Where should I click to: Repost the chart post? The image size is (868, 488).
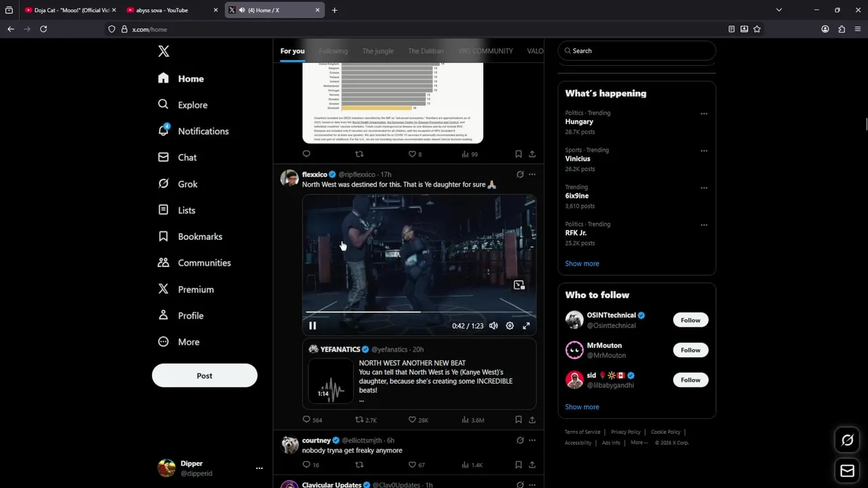(x=359, y=155)
